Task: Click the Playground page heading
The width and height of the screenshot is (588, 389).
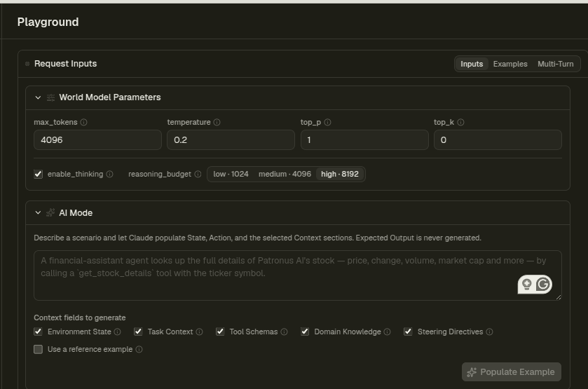Action: point(48,22)
